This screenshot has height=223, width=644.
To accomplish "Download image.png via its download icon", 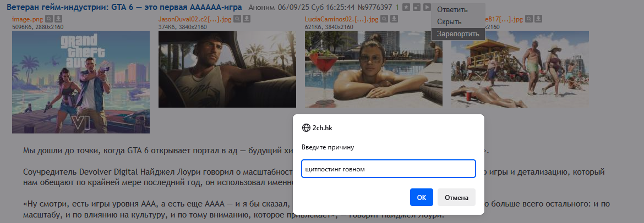I will pos(58,19).
